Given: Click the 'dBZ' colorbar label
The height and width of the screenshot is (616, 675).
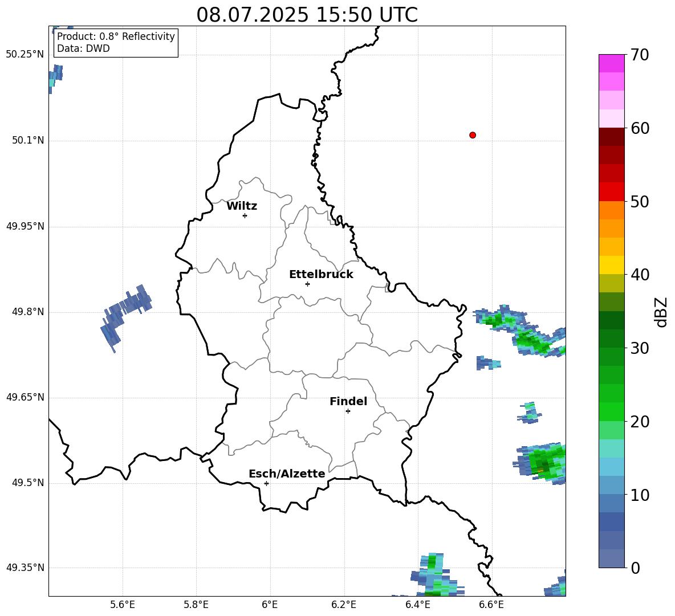Looking at the screenshot, I should tap(662, 312).
